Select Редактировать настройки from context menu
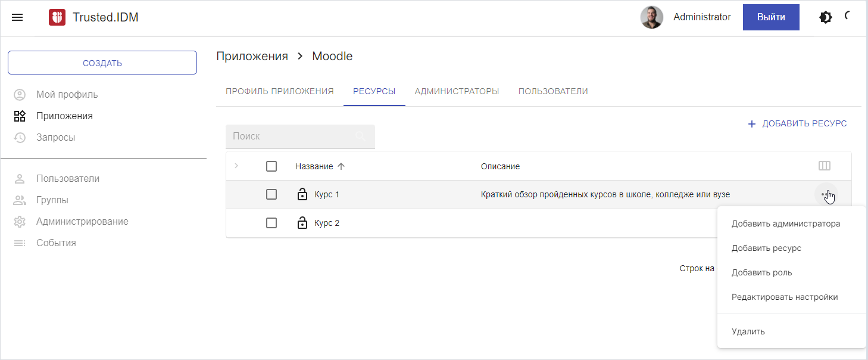The height and width of the screenshot is (360, 868). [792, 297]
